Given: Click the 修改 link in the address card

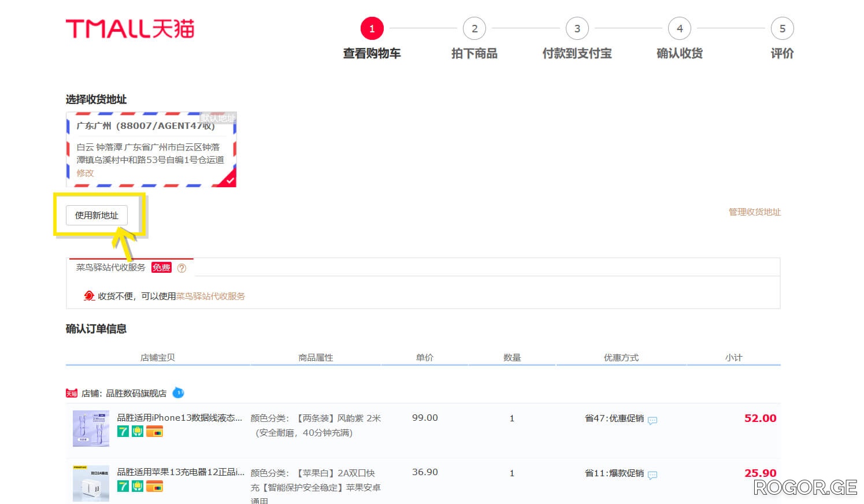Looking at the screenshot, I should pyautogui.click(x=85, y=173).
